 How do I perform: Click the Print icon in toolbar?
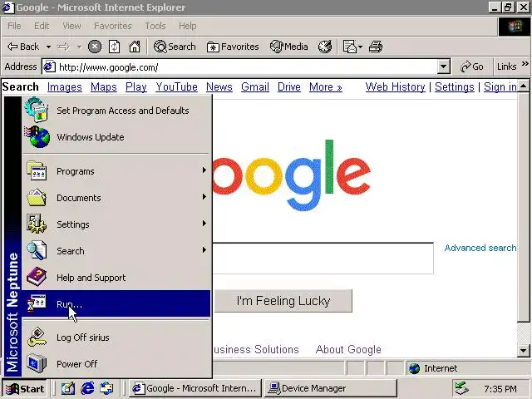[376, 47]
